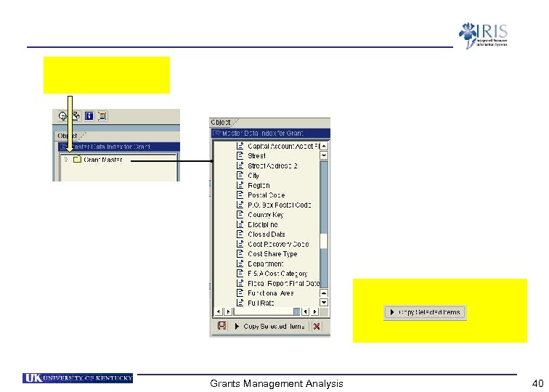Click the vertical scrollbar white thumb
549x392 pixels.
(x=324, y=241)
